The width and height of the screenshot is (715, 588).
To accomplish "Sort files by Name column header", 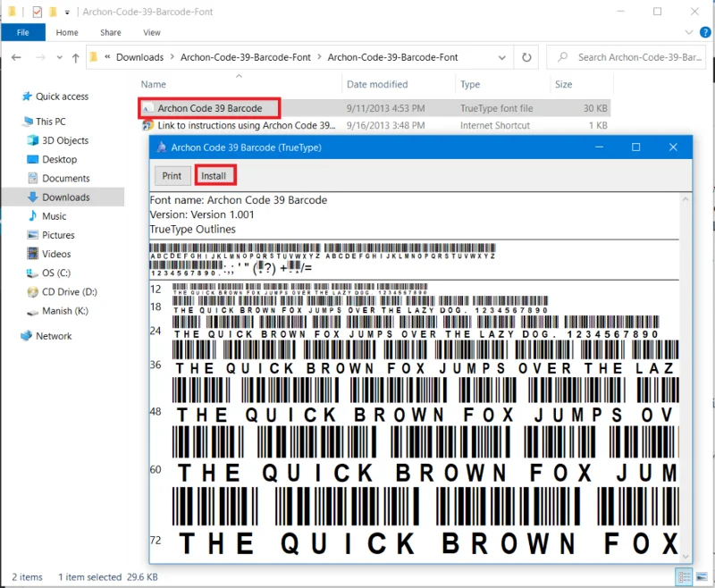I will (153, 84).
